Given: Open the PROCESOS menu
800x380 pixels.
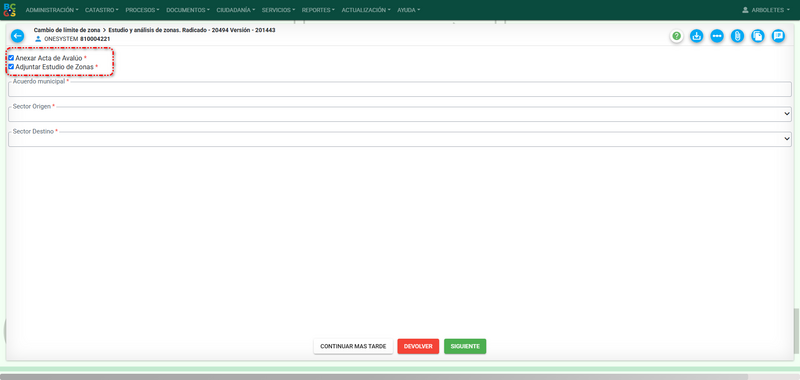Looking at the screenshot, I should point(142,10).
